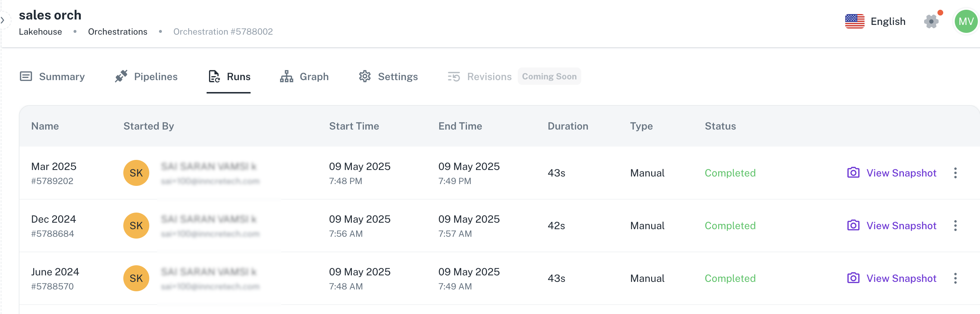Image resolution: width=980 pixels, height=314 pixels.
Task: Click SK avatar in Dec 2024 row
Action: pyautogui.click(x=136, y=226)
